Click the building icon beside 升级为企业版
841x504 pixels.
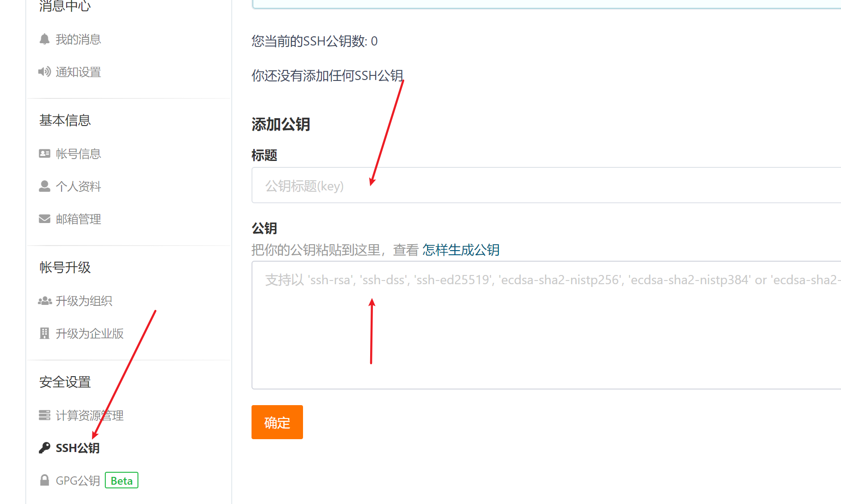pyautogui.click(x=45, y=333)
